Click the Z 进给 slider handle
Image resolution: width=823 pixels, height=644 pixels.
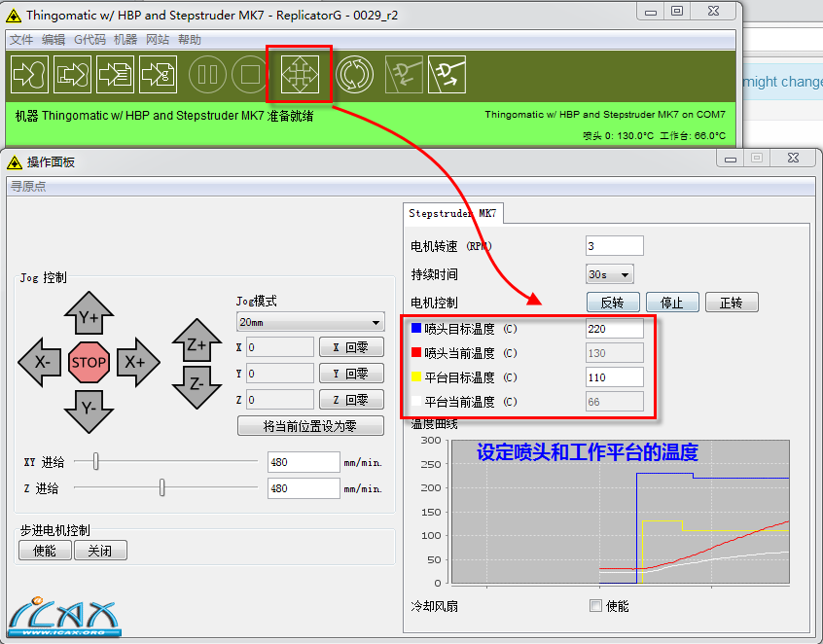161,487
